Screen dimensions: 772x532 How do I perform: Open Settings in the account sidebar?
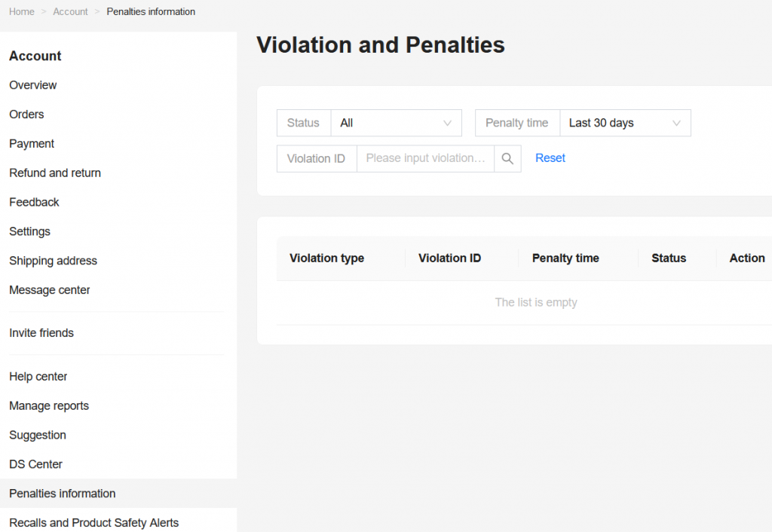29,231
